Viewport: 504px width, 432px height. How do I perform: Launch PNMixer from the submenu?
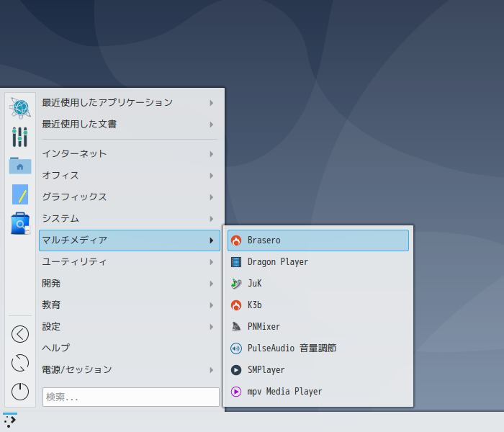coord(318,327)
